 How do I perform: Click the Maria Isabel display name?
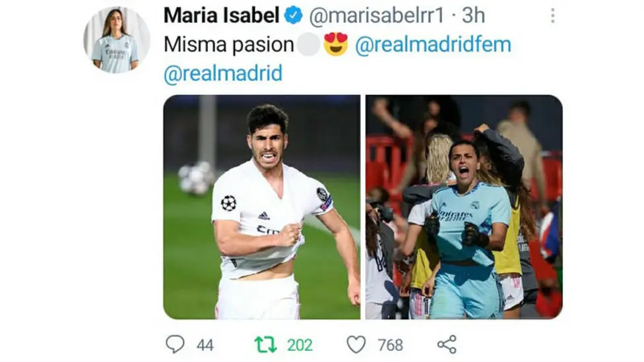coord(222,16)
